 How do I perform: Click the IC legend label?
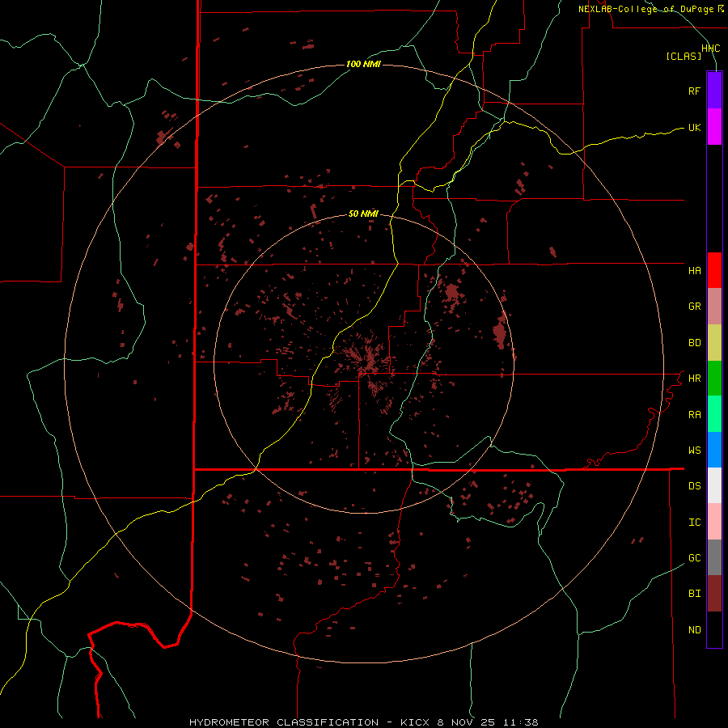(x=694, y=523)
